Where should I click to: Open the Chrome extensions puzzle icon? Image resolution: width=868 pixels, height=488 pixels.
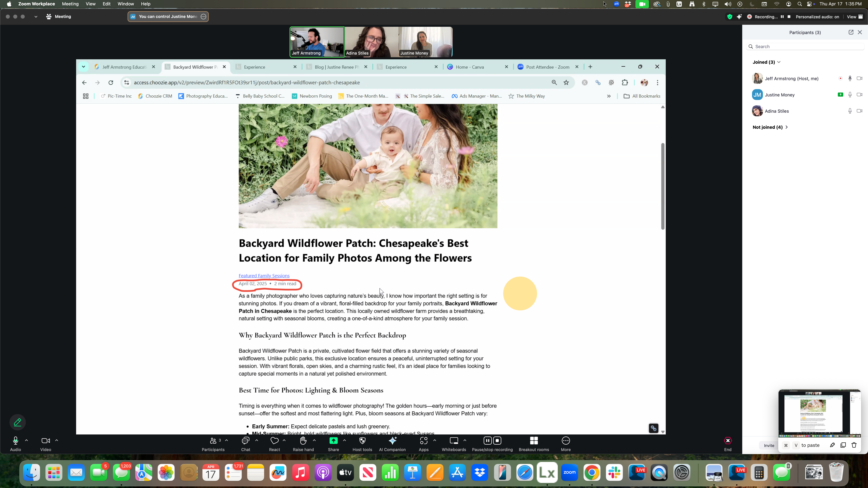coord(625,83)
